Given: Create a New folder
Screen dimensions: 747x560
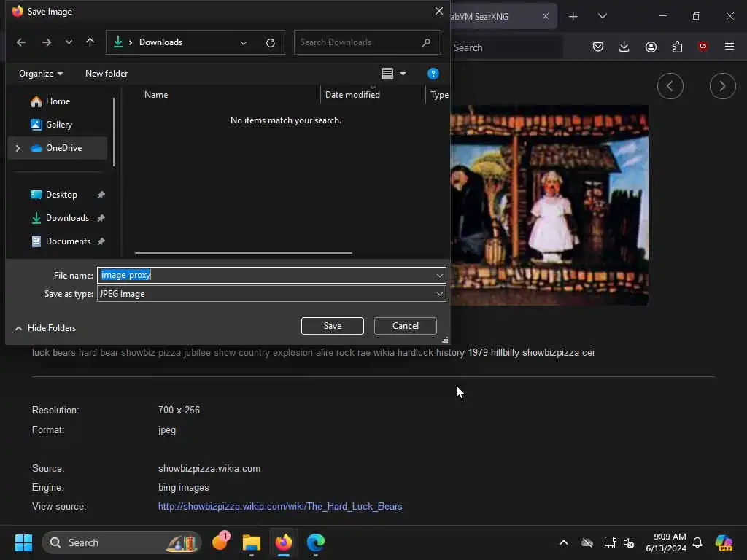Looking at the screenshot, I should coord(107,74).
